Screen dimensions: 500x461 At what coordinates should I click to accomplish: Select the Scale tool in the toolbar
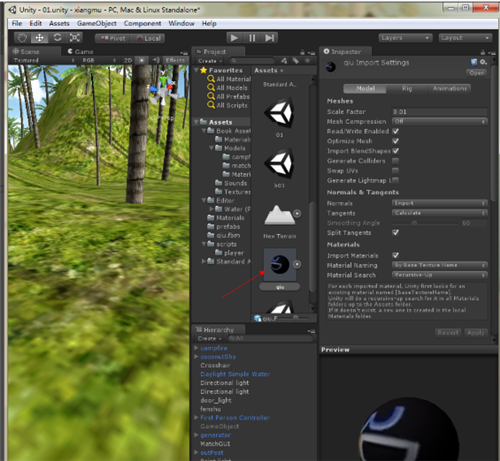(x=74, y=38)
